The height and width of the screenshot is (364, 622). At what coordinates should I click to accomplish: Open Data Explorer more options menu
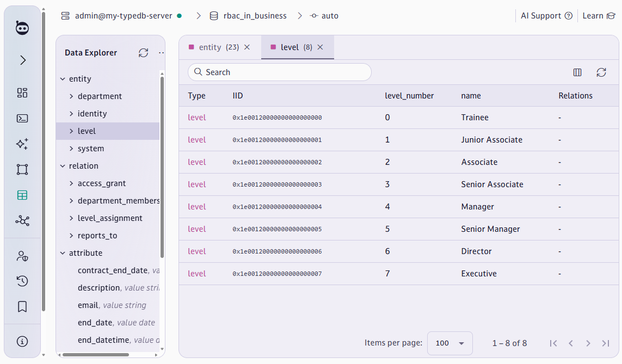pyautogui.click(x=161, y=53)
